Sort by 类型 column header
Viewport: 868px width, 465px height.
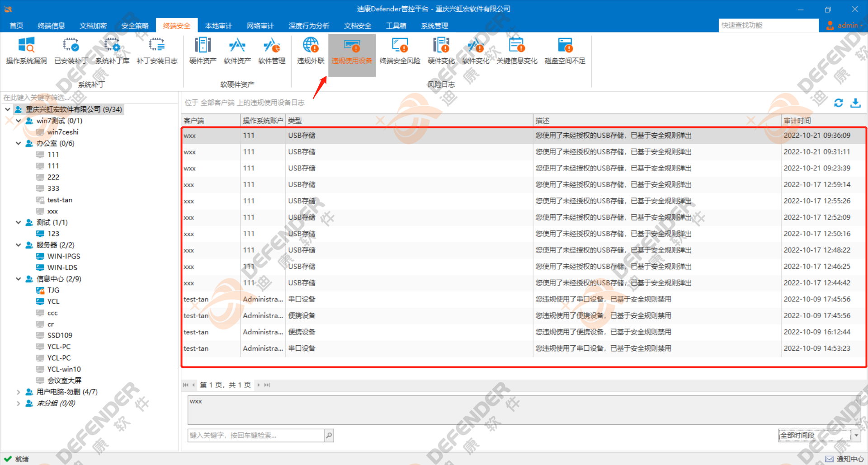[x=409, y=121]
